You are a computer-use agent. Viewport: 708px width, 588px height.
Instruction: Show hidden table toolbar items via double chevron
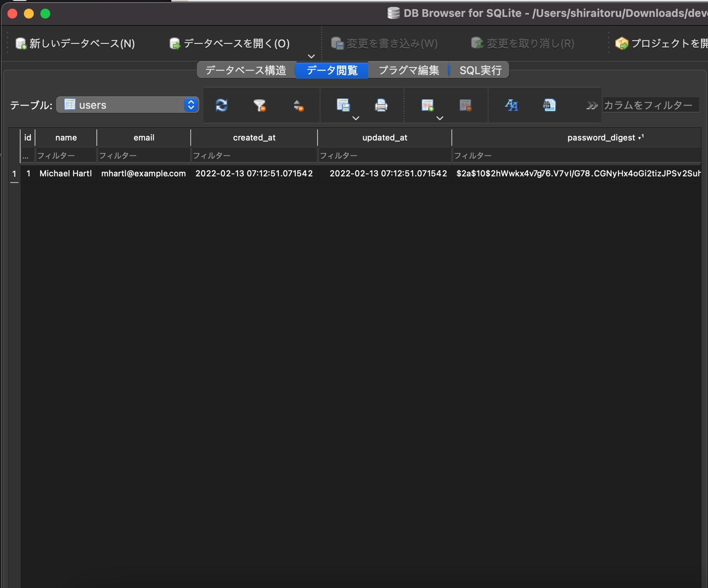592,106
